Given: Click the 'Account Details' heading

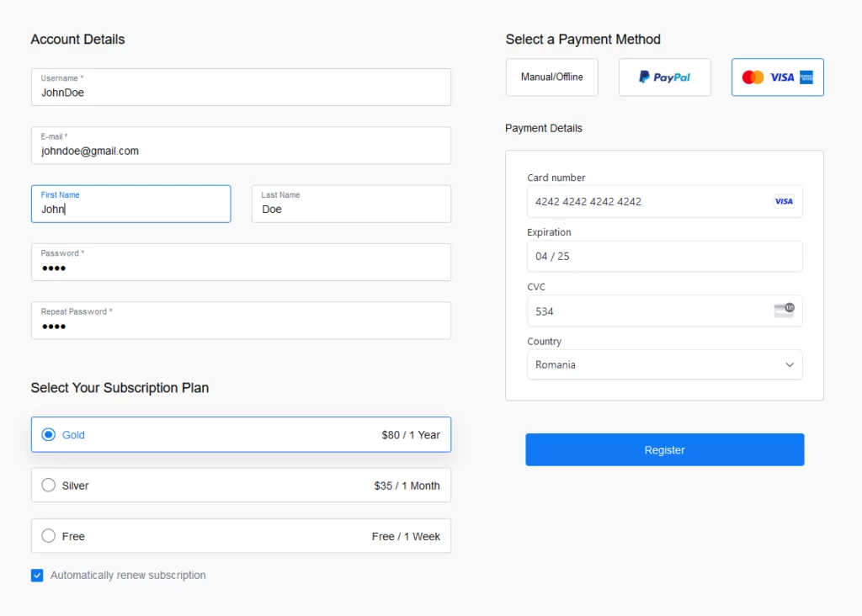Looking at the screenshot, I should pyautogui.click(x=77, y=40).
